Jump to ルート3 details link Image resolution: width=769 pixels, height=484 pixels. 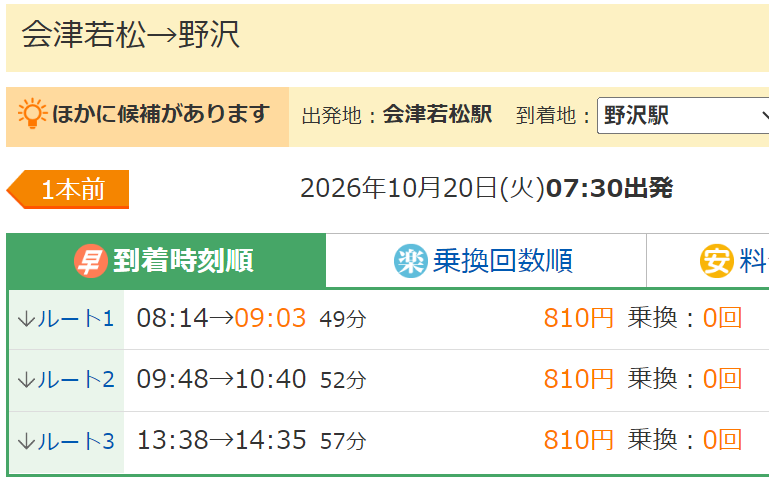click(66, 441)
